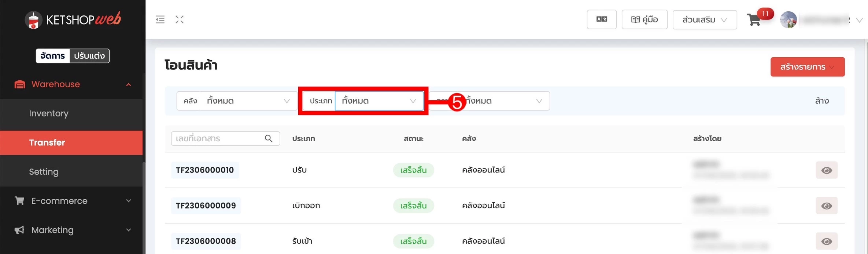Click the sidebar collapse menu icon
This screenshot has width=868, height=254.
(x=160, y=19)
